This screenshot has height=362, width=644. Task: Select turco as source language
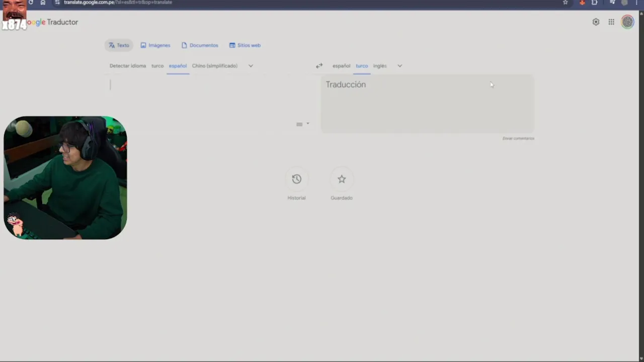[157, 66]
